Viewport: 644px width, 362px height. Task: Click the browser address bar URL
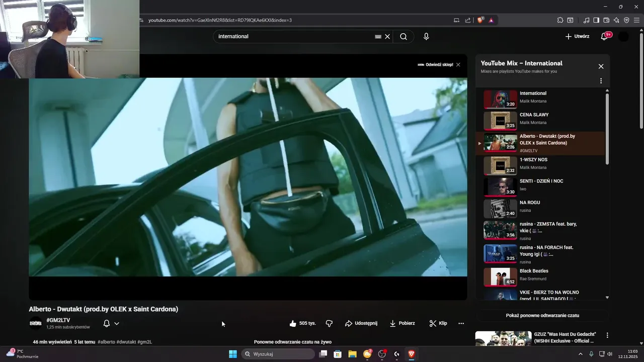pos(220,20)
